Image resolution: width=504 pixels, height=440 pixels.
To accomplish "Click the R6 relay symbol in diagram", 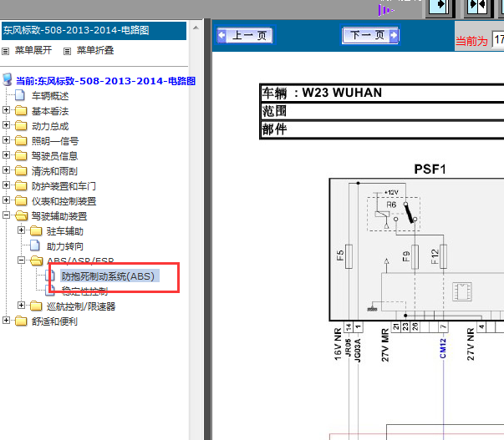I will 394,214.
